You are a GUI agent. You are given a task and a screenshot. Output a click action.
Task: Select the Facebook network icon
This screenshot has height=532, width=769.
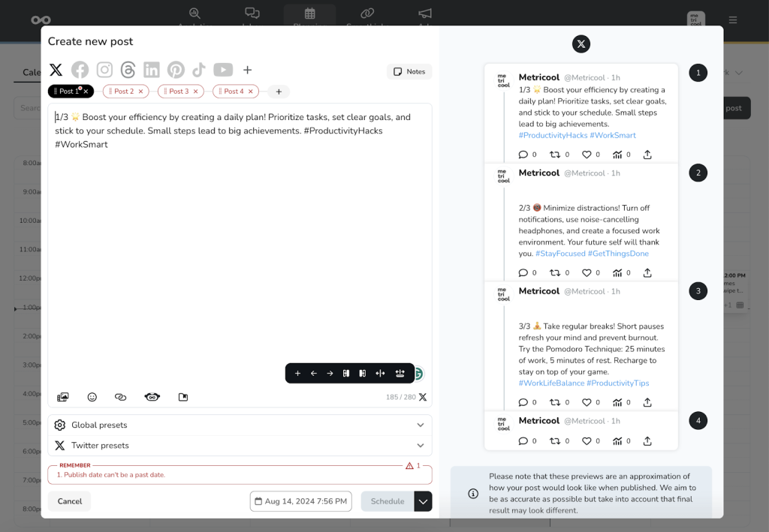click(x=80, y=70)
